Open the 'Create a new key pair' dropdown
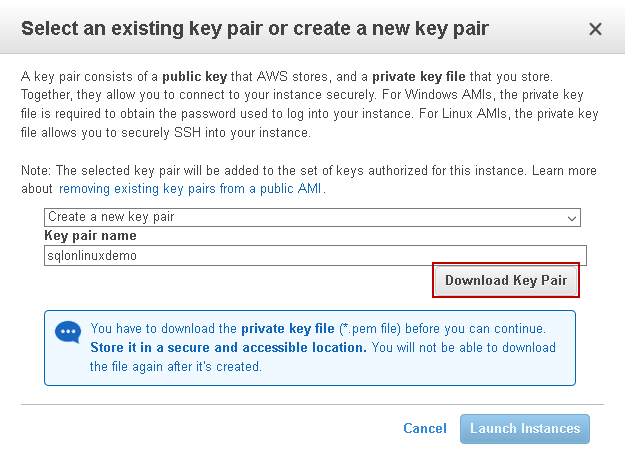Viewport: 625px width, 460px height. click(310, 217)
